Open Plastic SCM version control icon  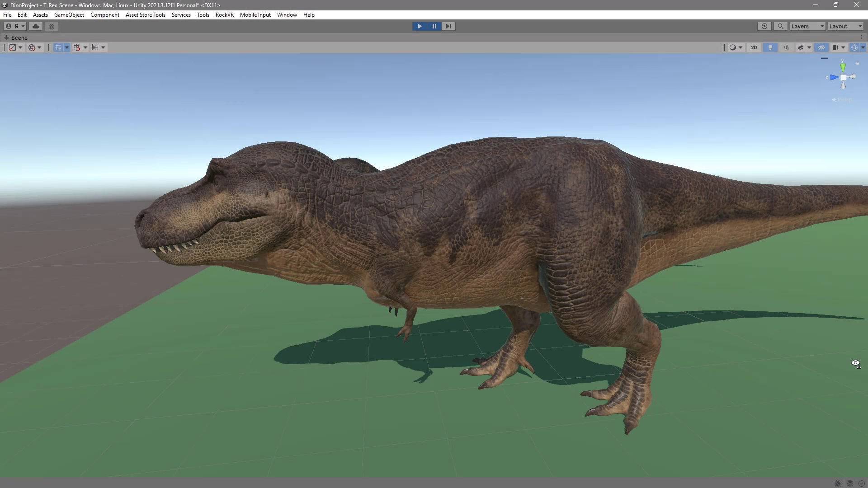pos(52,26)
